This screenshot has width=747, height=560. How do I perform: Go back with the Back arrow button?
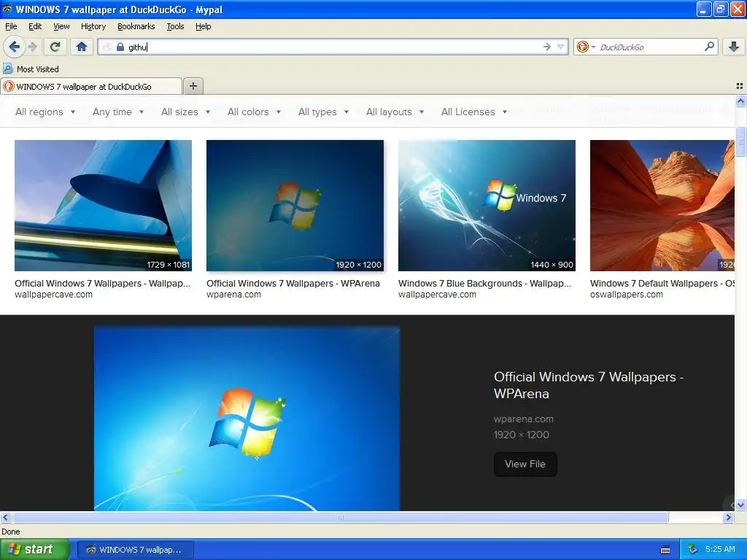pos(15,47)
